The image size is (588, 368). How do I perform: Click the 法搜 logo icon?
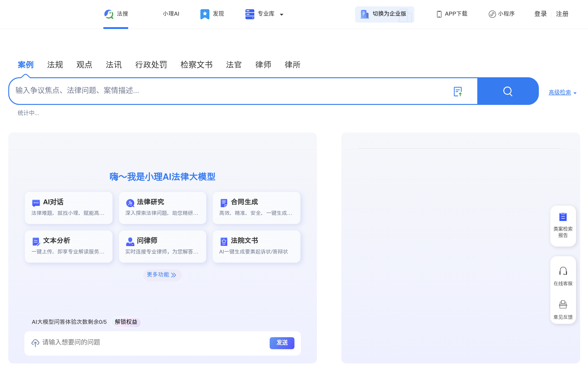point(109,14)
